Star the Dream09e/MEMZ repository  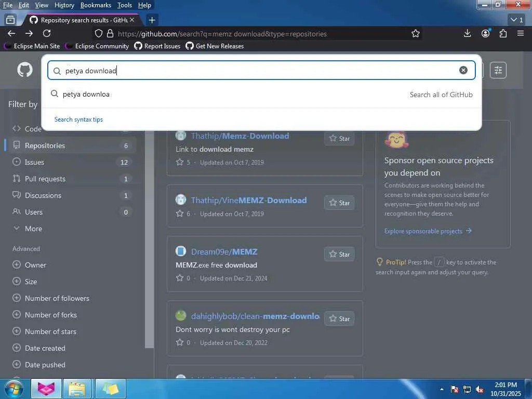pos(339,254)
